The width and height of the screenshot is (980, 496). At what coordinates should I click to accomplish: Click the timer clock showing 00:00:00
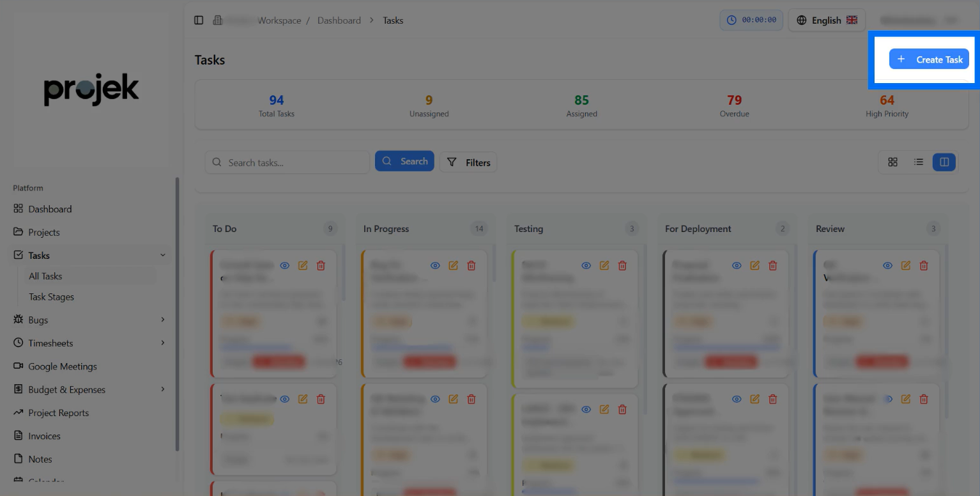[x=750, y=20]
